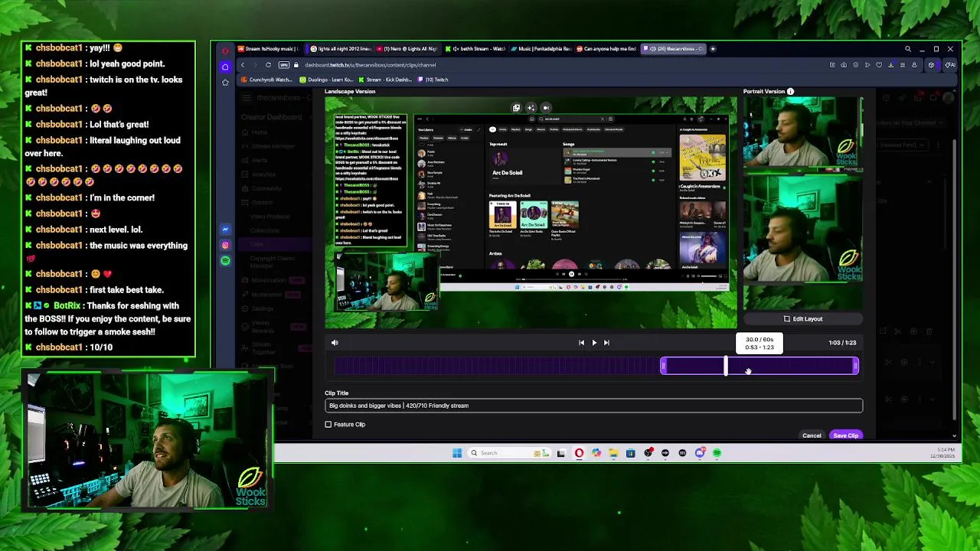The height and width of the screenshot is (551, 980).
Task: Open Windows Start menu
Action: pos(457,453)
